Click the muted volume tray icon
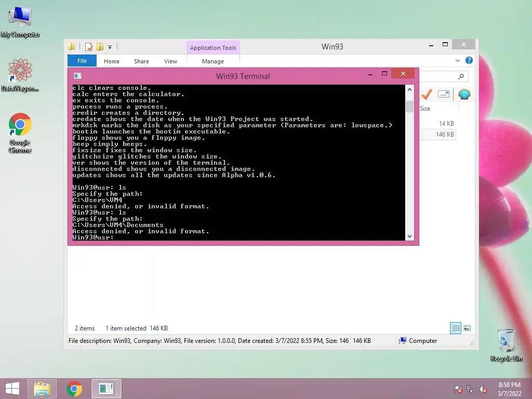 click(483, 389)
